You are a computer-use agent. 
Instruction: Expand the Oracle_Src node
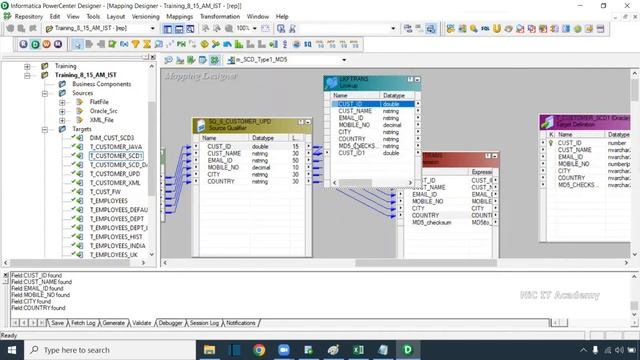pyautogui.click(x=62, y=111)
